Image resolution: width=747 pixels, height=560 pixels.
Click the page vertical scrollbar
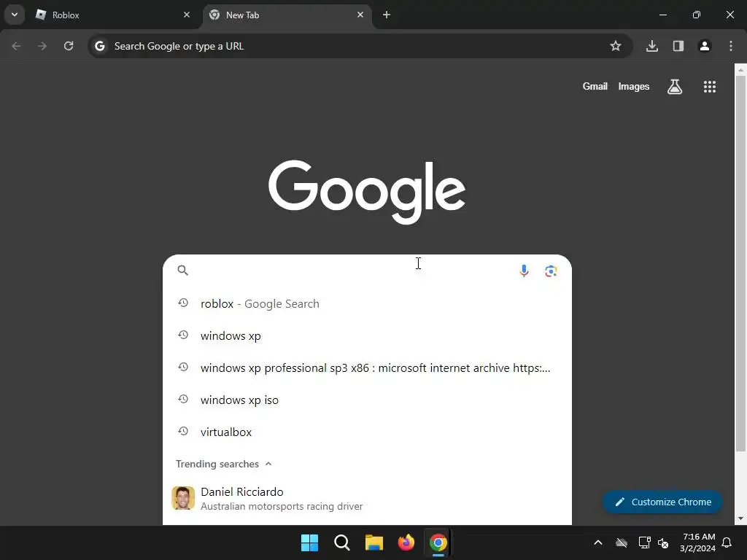tap(740, 262)
